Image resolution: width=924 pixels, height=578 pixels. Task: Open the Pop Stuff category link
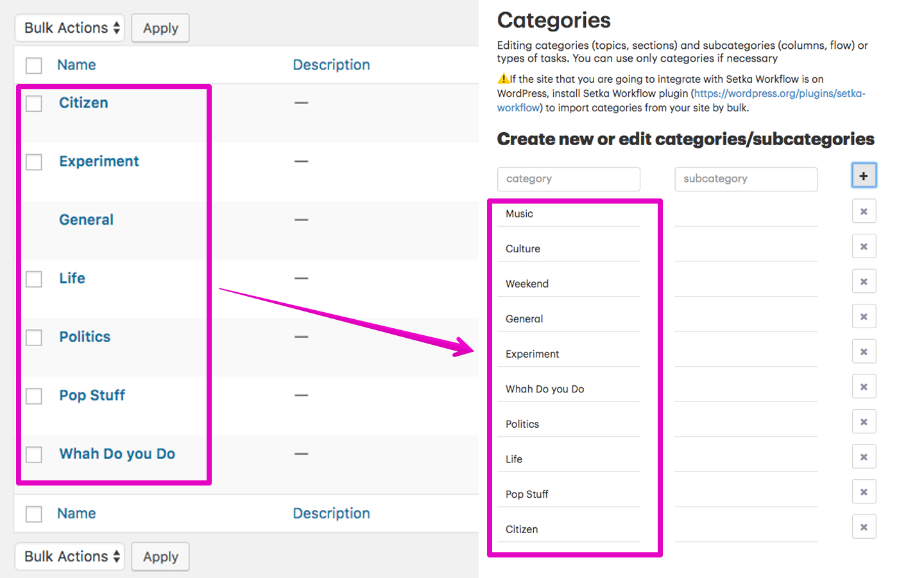coord(92,395)
